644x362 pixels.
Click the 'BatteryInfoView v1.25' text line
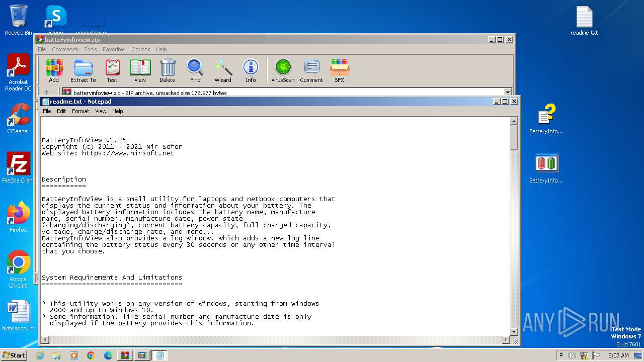[x=84, y=140]
